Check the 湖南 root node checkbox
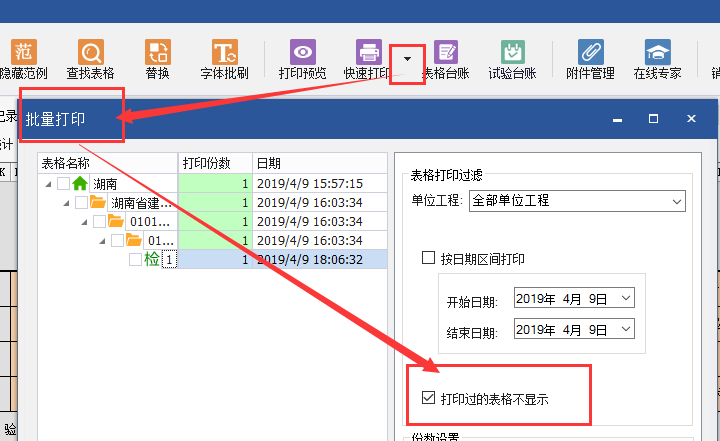The image size is (720, 441). (63, 183)
